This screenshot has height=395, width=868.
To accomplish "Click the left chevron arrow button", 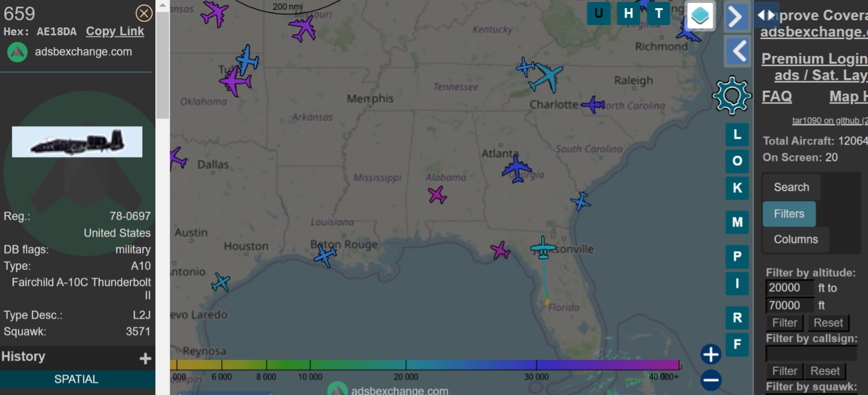I will click(x=738, y=52).
